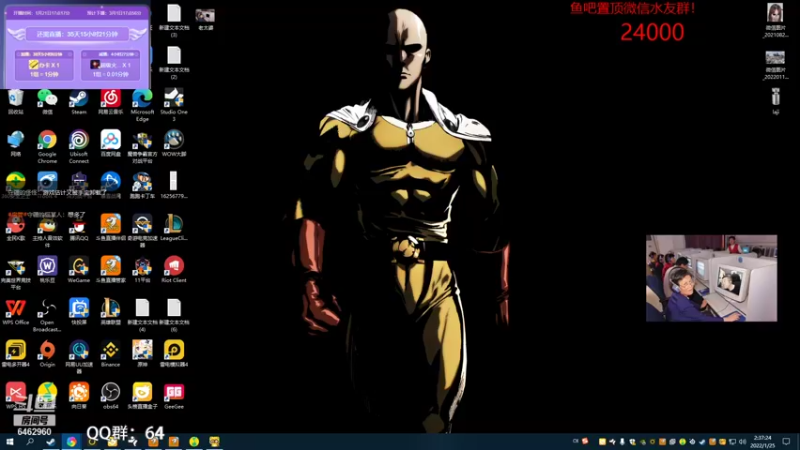
Task: Select the 跑跑卡丁车 desktop shortcut
Action: coord(142,185)
